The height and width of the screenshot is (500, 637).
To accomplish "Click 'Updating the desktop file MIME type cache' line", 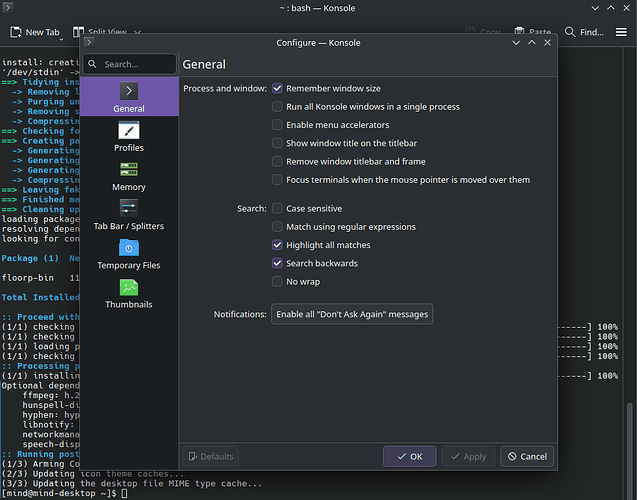I will [x=147, y=484].
